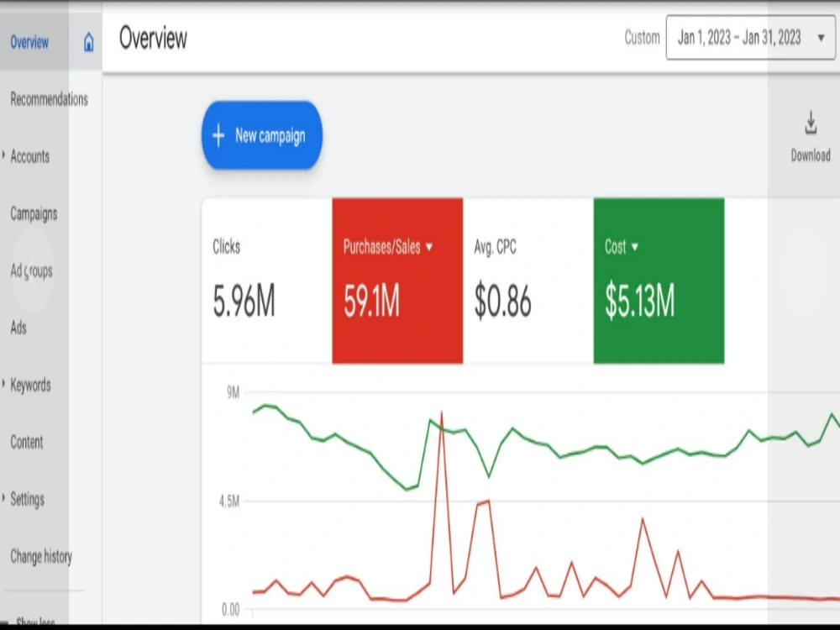Open Ads in sidebar
Image resolution: width=840 pixels, height=630 pixels.
[18, 328]
